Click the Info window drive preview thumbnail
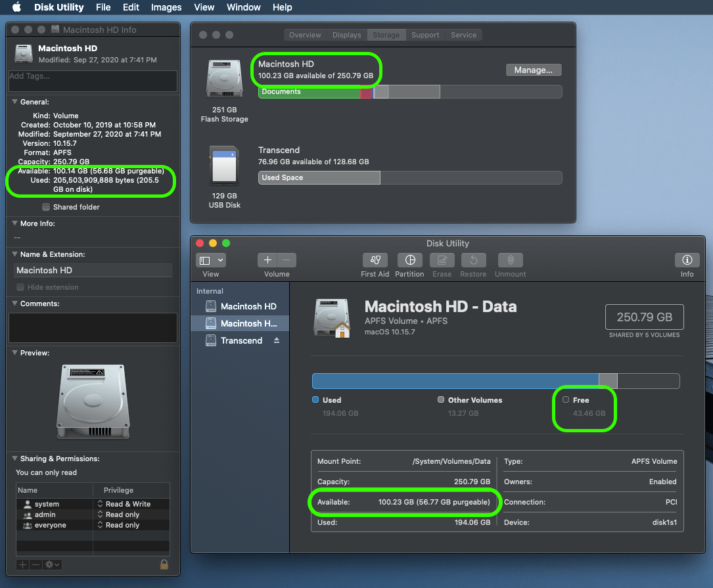 [93, 401]
